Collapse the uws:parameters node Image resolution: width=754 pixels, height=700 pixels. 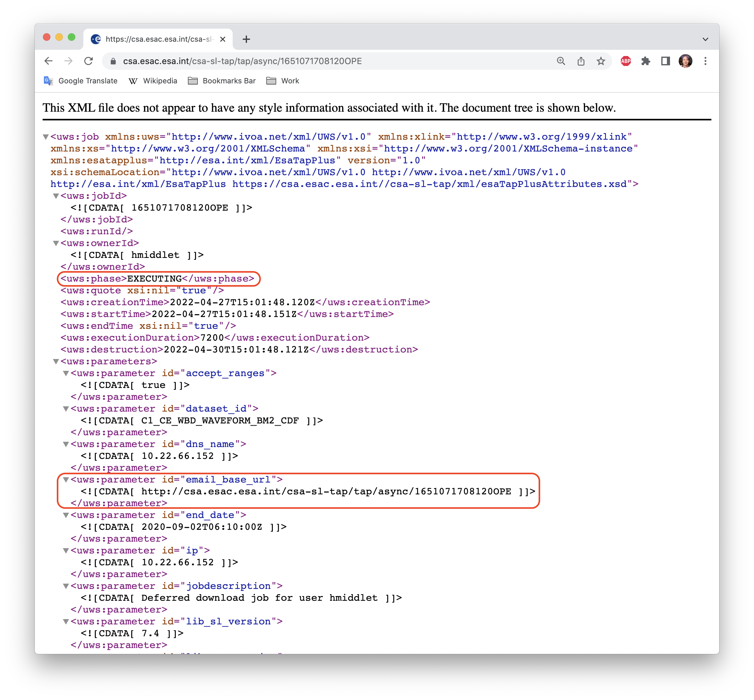[56, 362]
